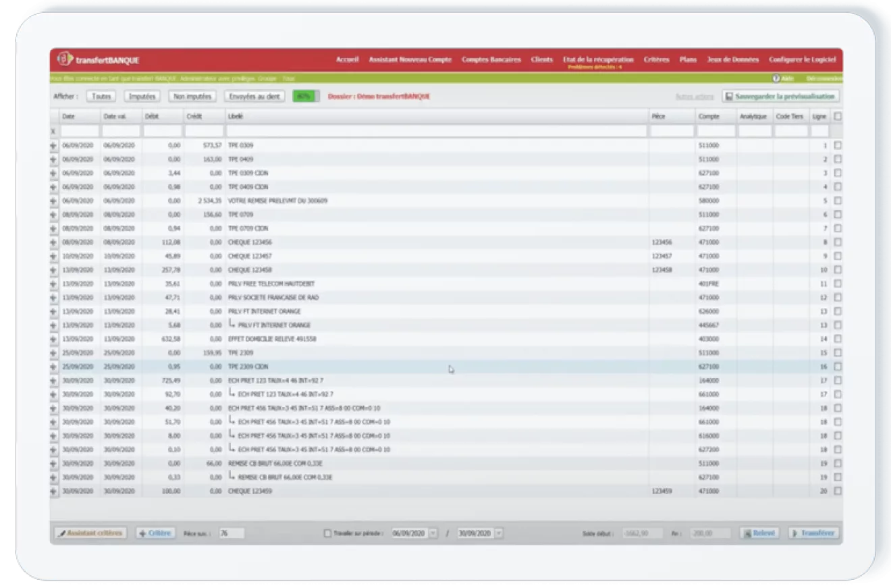Viewport: 891px width, 588px height.
Task: Click the Assistant critères button
Action: click(90, 533)
